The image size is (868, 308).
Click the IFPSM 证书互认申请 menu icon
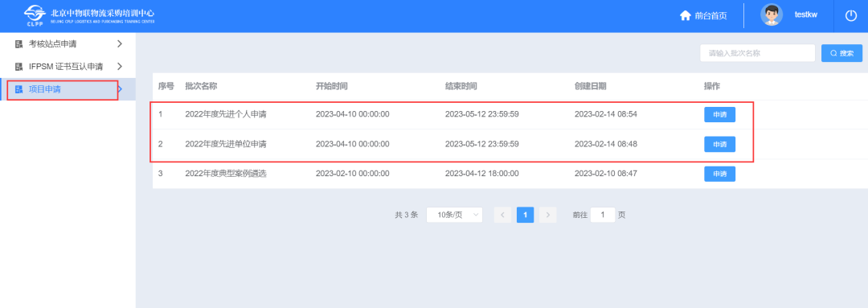click(x=18, y=67)
